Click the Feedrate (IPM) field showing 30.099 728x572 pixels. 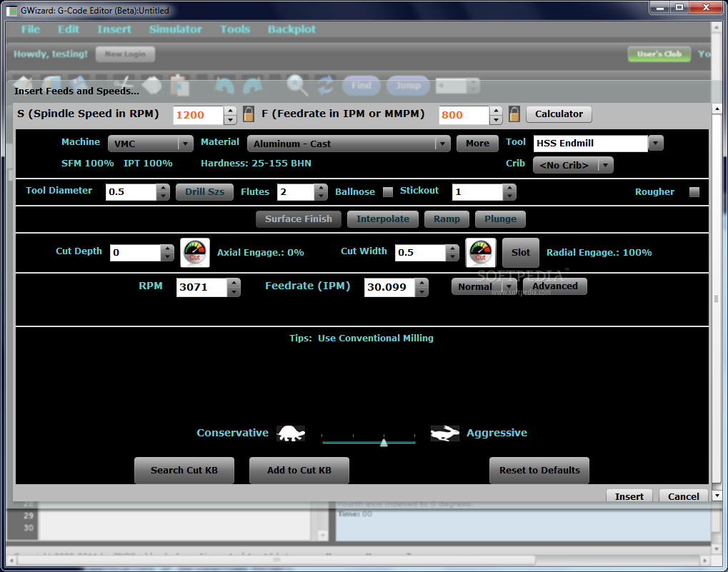389,287
